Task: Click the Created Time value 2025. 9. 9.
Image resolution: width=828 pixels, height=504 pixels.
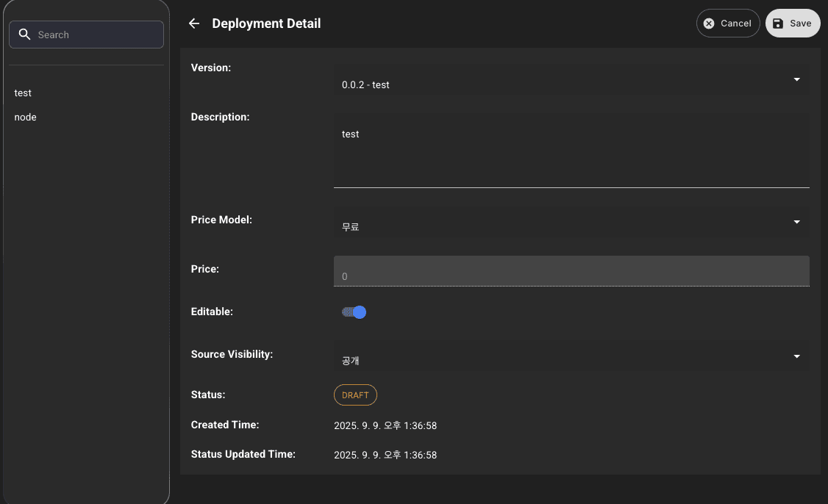Action: pos(385,425)
